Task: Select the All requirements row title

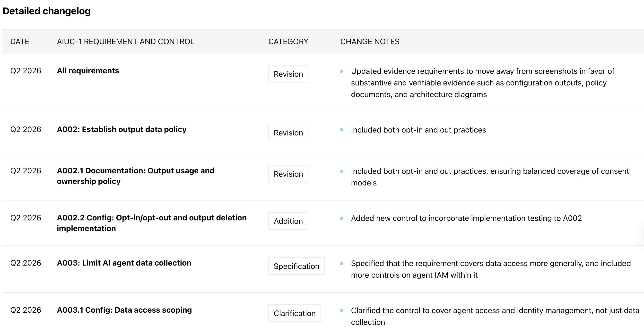Action: [88, 71]
